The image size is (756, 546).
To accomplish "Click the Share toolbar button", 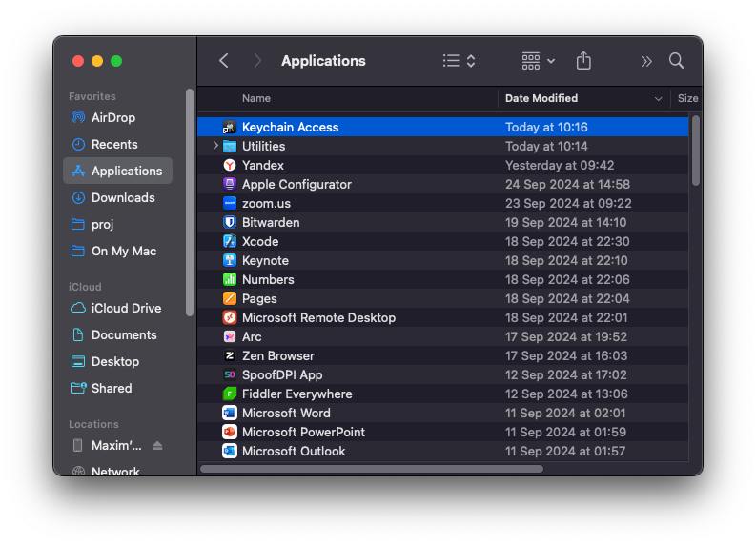I will pyautogui.click(x=583, y=61).
